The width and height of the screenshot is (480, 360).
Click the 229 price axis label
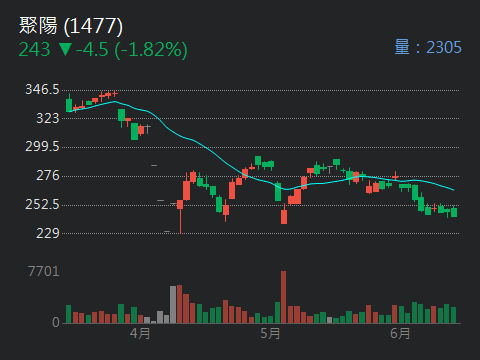47,233
